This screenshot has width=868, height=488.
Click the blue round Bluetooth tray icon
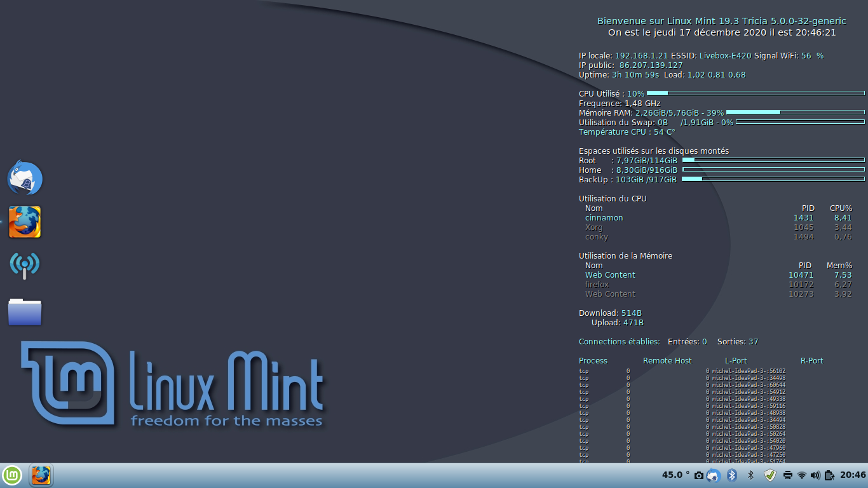tap(731, 475)
